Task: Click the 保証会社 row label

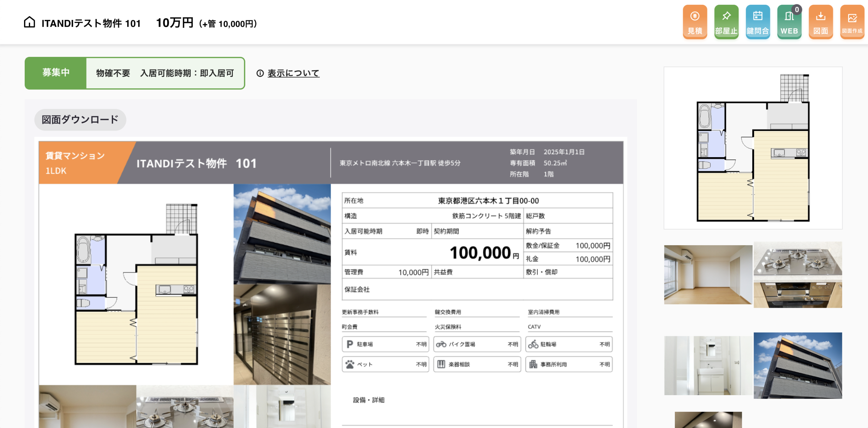Action: click(x=357, y=290)
